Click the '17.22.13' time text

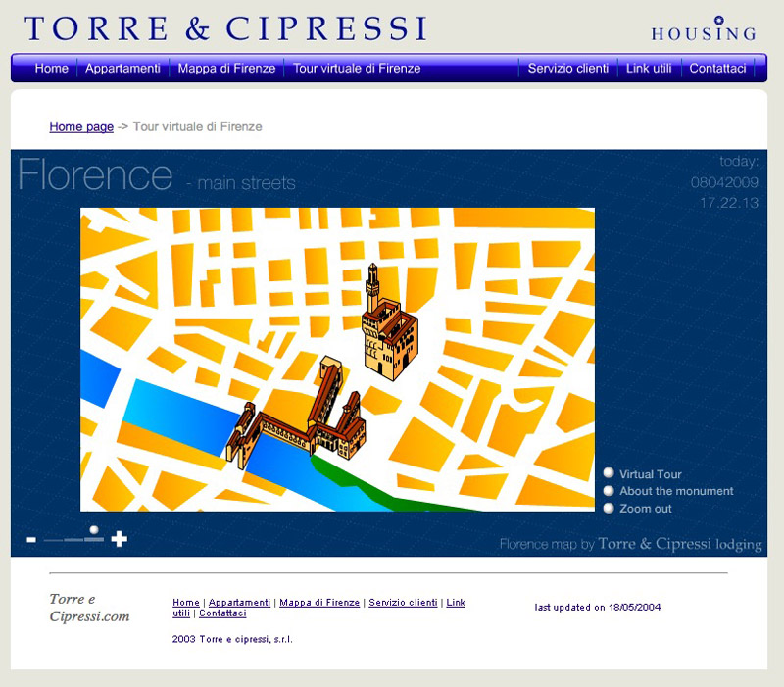(x=729, y=203)
